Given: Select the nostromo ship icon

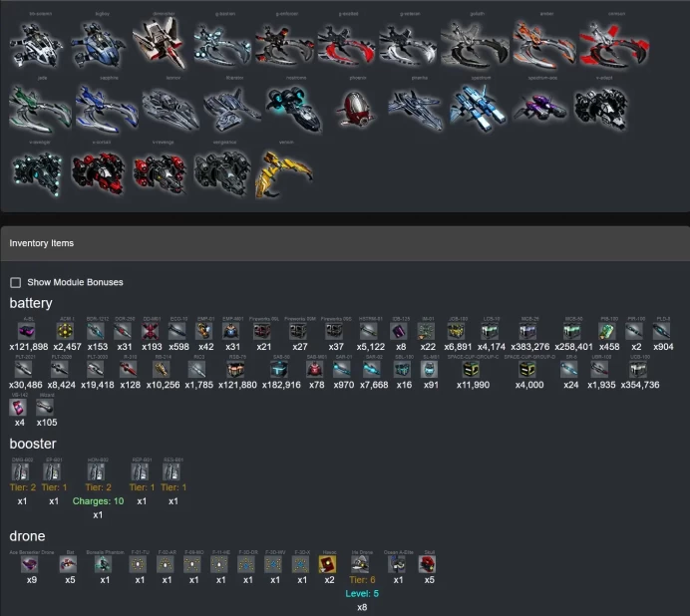Looking at the screenshot, I should (x=294, y=109).
